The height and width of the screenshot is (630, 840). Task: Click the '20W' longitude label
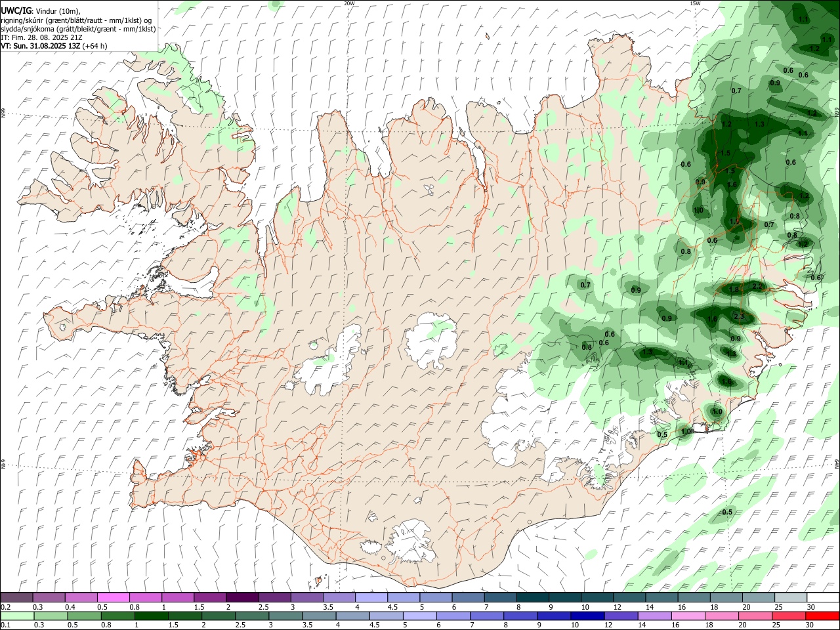pyautogui.click(x=349, y=3)
